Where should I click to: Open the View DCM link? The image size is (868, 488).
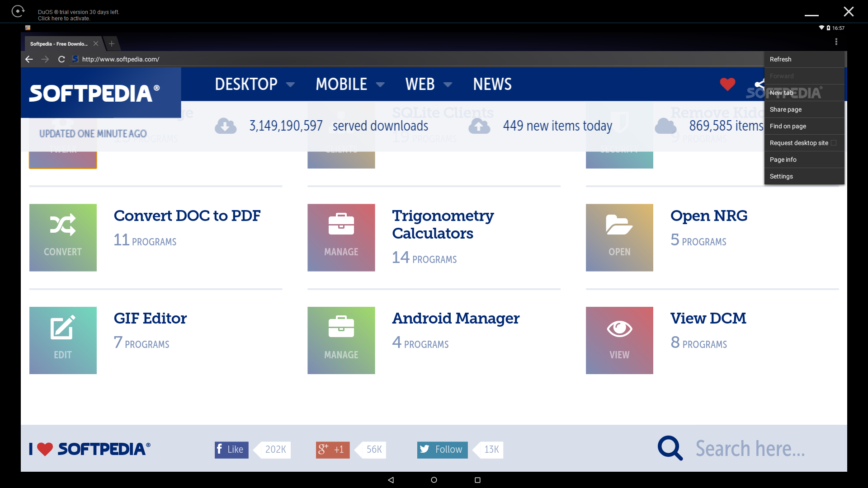[708, 318]
